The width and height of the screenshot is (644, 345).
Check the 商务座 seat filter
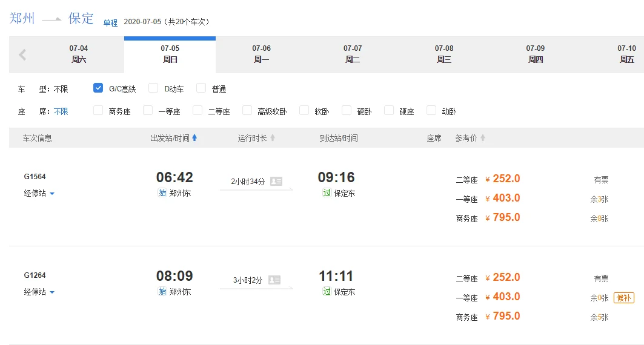click(98, 111)
